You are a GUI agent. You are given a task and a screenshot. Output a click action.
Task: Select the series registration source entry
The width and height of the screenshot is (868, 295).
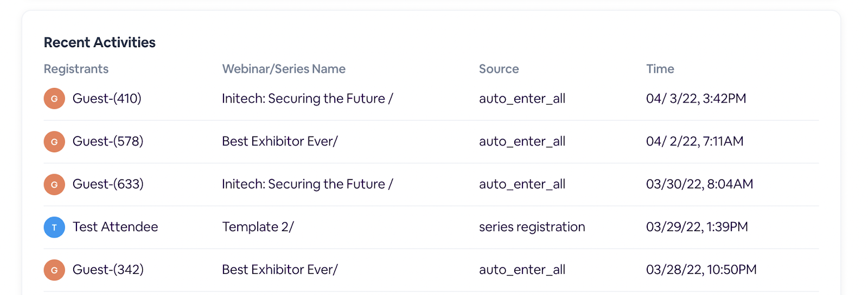point(532,227)
